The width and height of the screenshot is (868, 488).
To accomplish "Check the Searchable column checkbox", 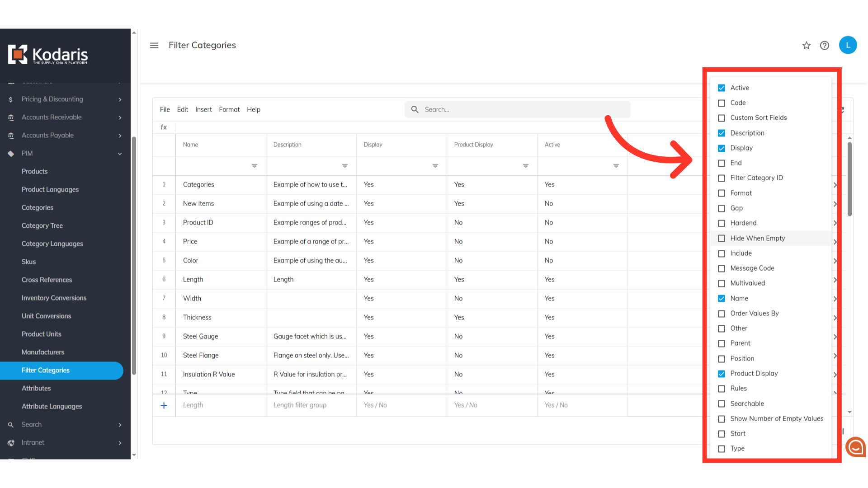I will pyautogui.click(x=722, y=404).
